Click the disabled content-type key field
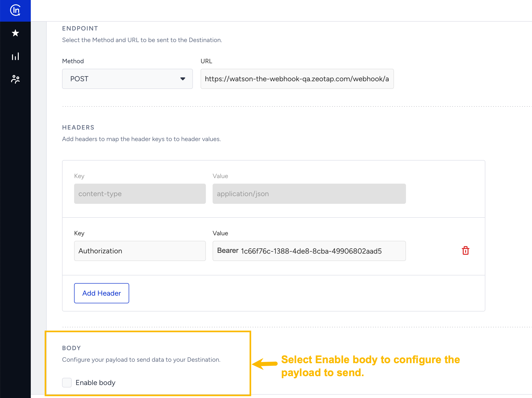 pos(140,194)
